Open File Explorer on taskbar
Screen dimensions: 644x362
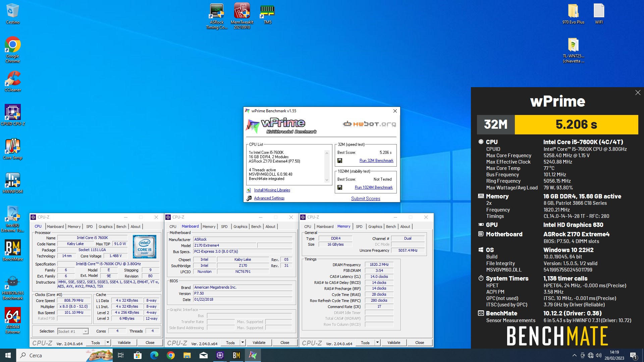coord(187,355)
